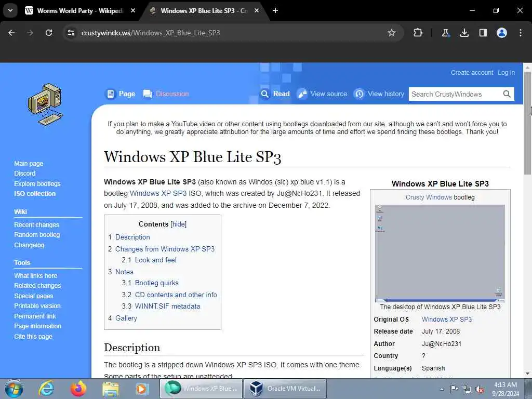Open Explore bootlegs link
This screenshot has width=532, height=399.
point(37,183)
